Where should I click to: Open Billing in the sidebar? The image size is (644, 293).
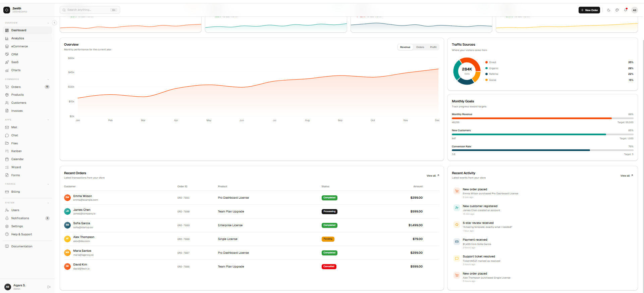(27, 192)
